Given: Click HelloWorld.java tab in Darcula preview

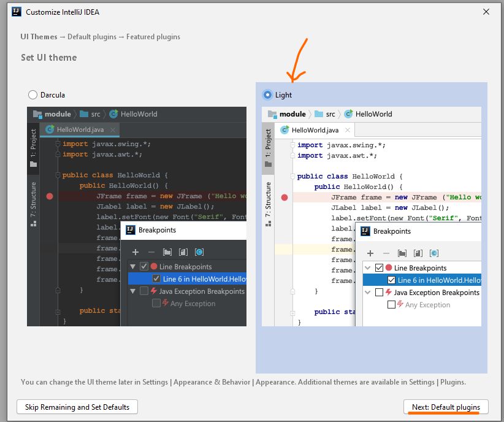Looking at the screenshot, I should click(79, 129).
